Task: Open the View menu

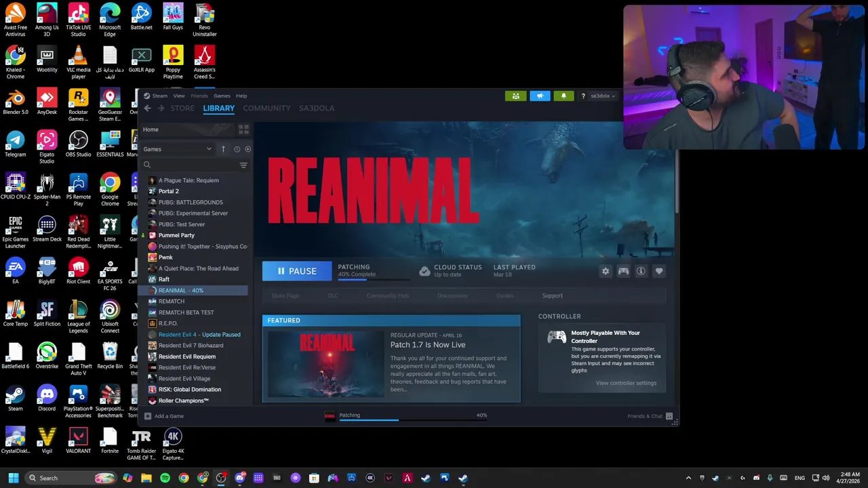Action: [x=178, y=96]
